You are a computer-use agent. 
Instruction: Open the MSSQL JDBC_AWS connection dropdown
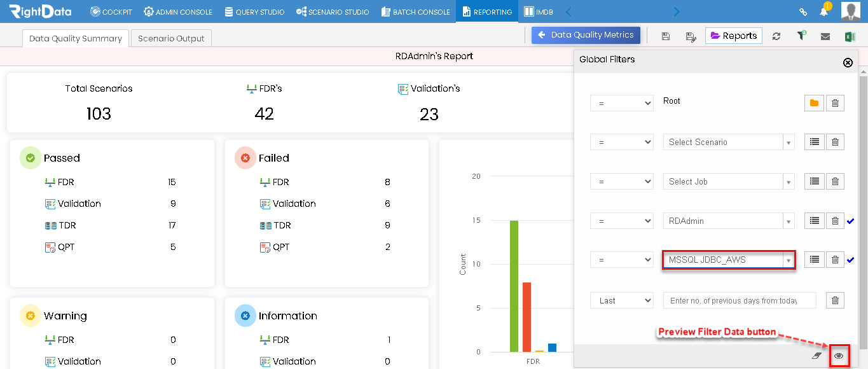point(729,260)
